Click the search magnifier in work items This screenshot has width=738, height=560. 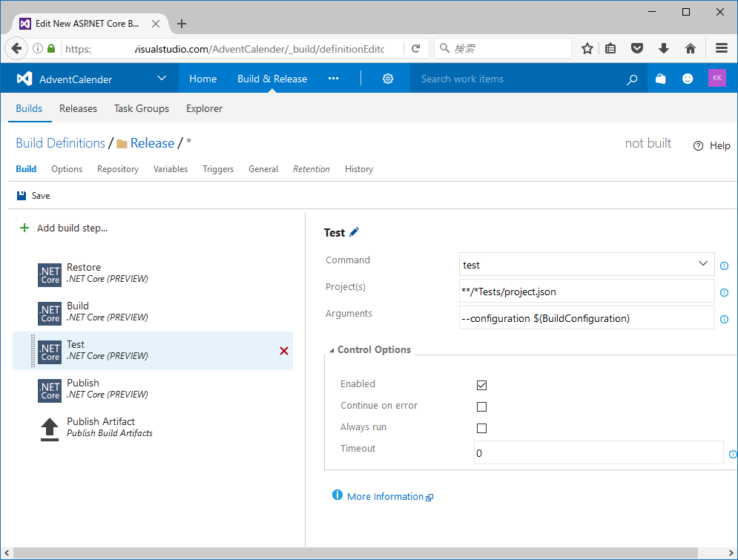pyautogui.click(x=632, y=79)
